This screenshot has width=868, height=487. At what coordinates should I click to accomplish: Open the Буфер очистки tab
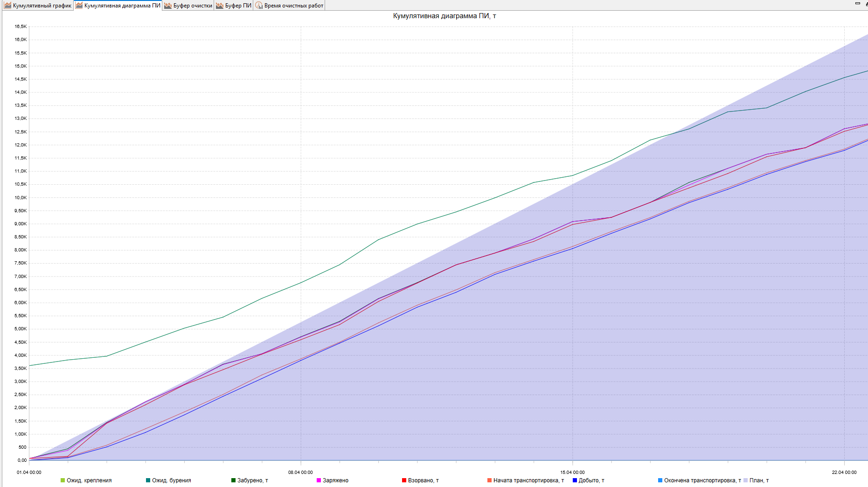188,6
